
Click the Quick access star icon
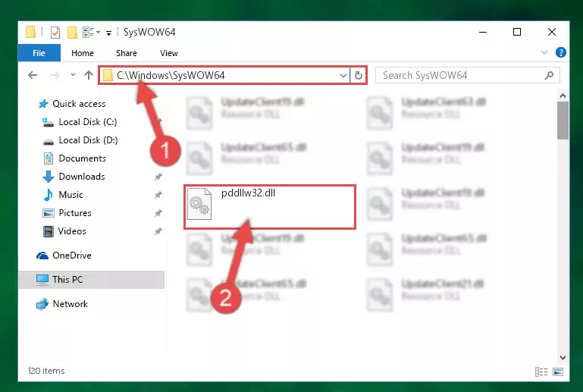[43, 104]
